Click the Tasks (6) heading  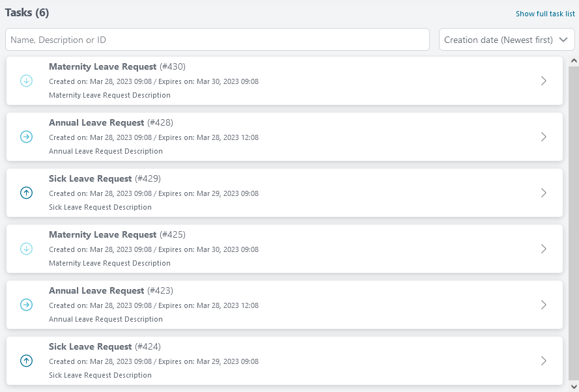[x=27, y=13]
